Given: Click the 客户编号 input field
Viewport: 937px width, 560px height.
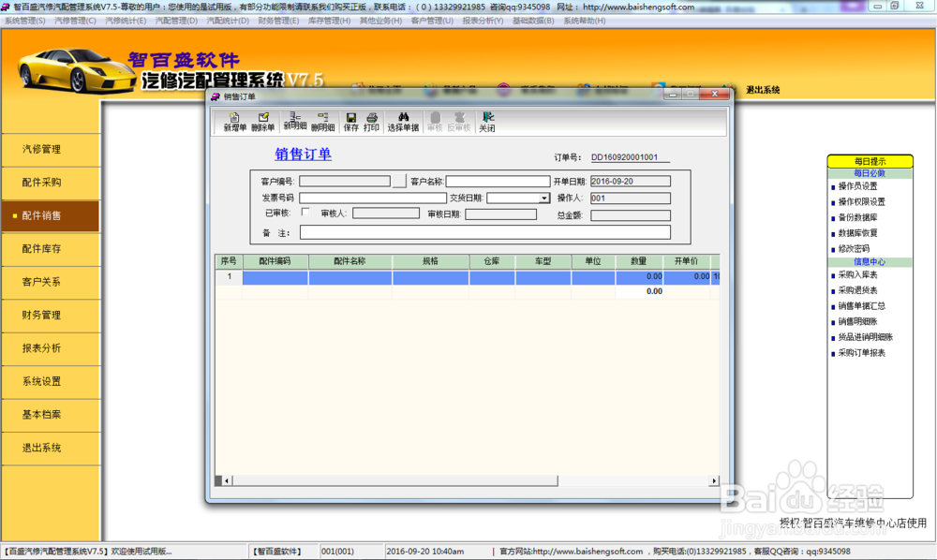Looking at the screenshot, I should point(345,181).
